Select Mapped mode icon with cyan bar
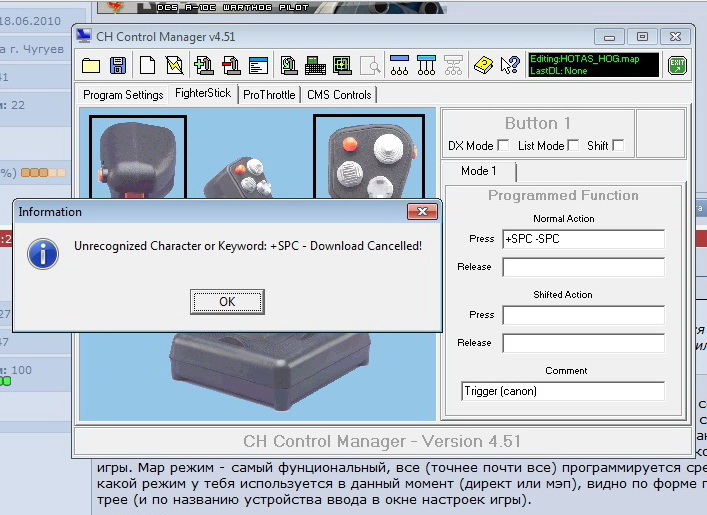The width and height of the screenshot is (707, 515). tap(427, 65)
